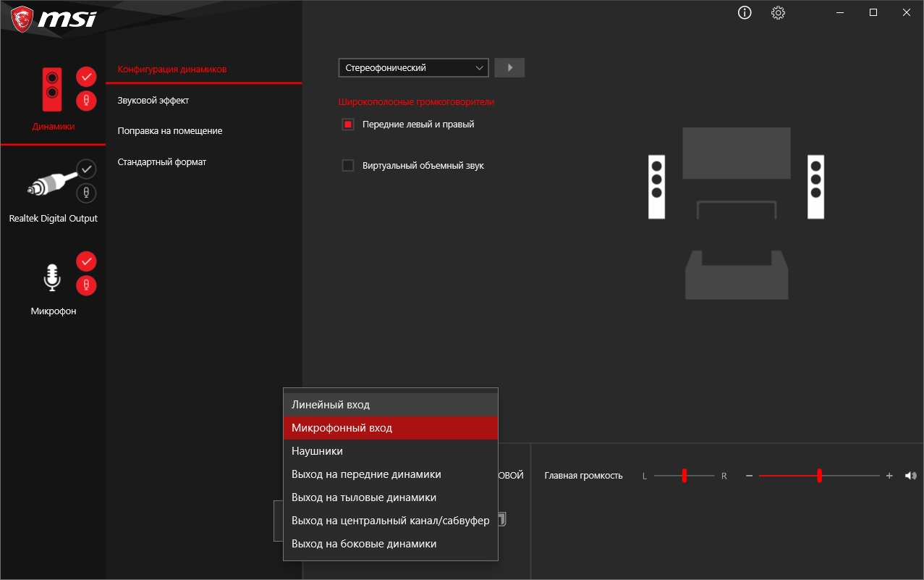Open Поправка на помещение tab
Screen dimensions: 924x580
tap(170, 131)
